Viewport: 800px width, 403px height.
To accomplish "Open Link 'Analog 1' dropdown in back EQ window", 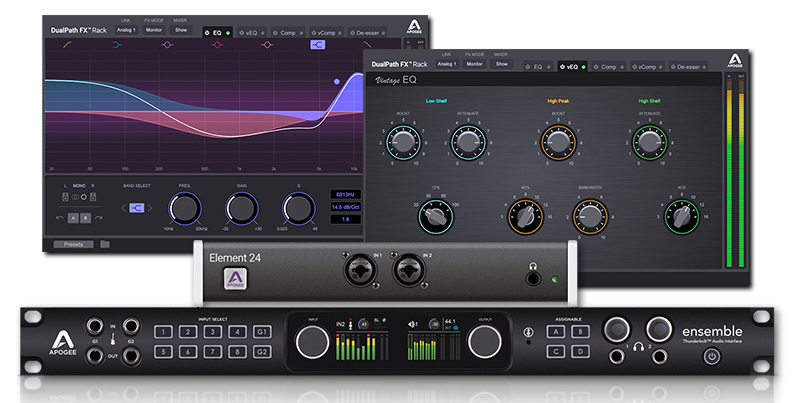I will pyautogui.click(x=126, y=30).
